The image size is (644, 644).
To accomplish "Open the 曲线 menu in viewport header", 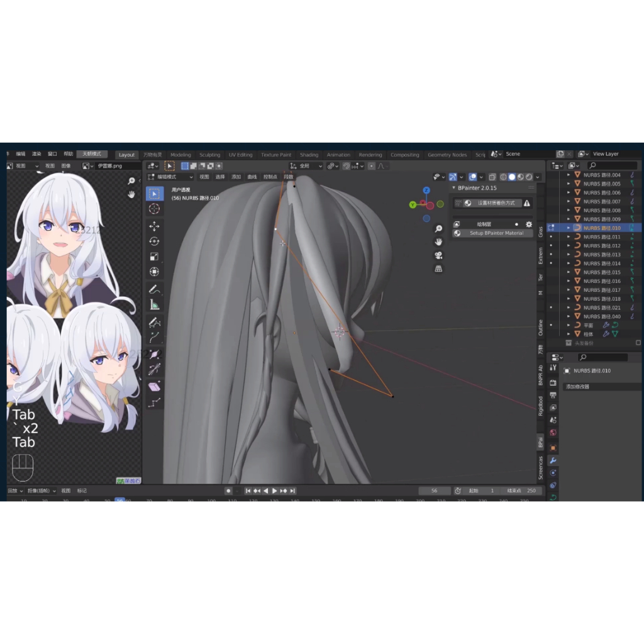I will (x=252, y=177).
